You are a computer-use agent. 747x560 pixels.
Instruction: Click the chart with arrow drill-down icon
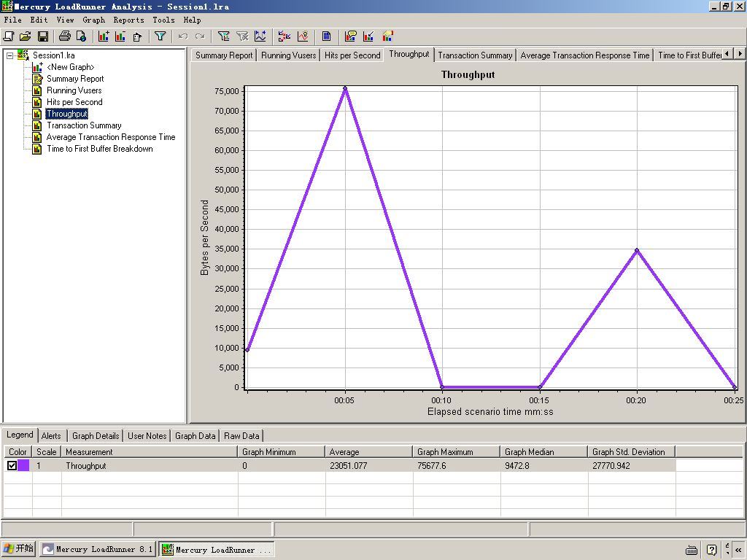(368, 36)
